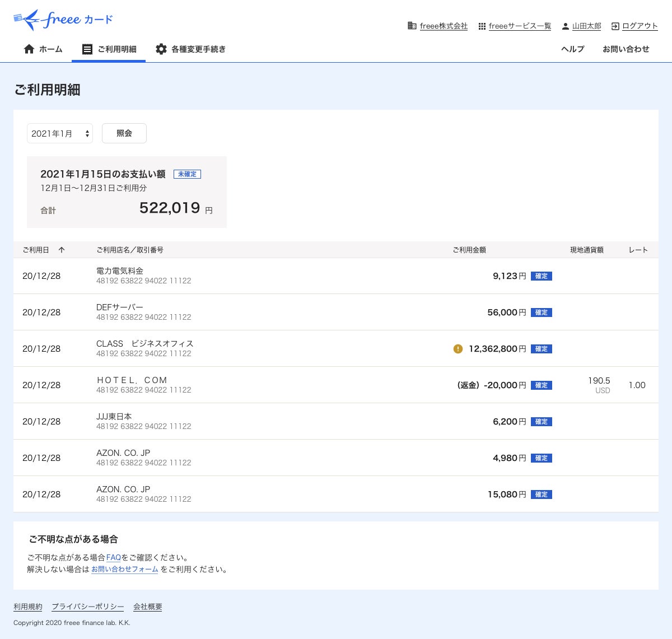
Task: Open the FAQ link
Action: click(x=114, y=558)
